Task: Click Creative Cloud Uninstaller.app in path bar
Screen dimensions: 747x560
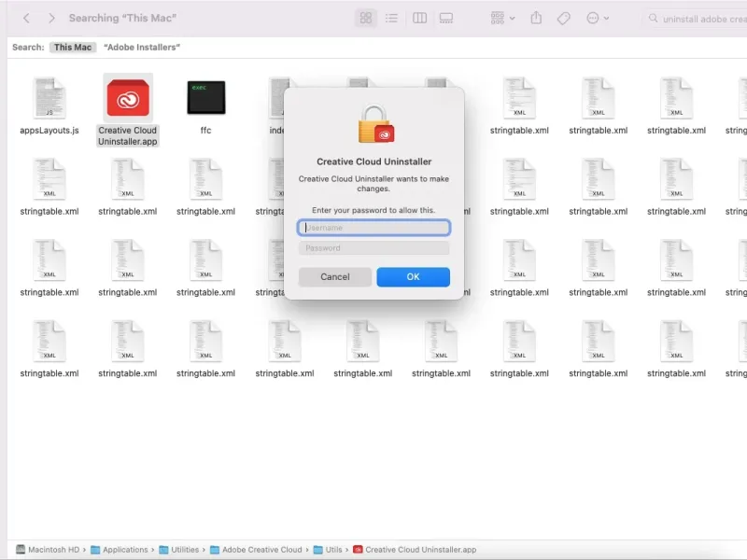Action: [x=415, y=550]
